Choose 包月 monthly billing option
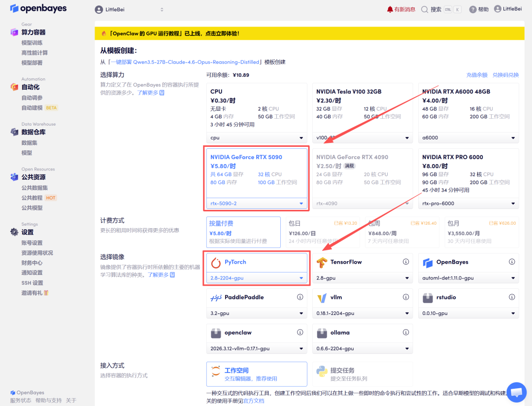The image size is (532, 406). (482, 232)
